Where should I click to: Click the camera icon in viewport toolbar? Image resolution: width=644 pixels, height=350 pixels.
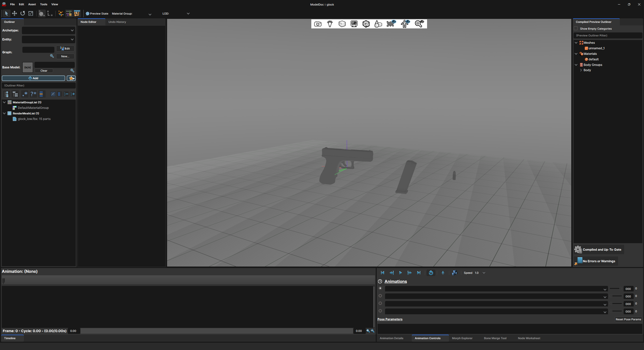(x=318, y=24)
